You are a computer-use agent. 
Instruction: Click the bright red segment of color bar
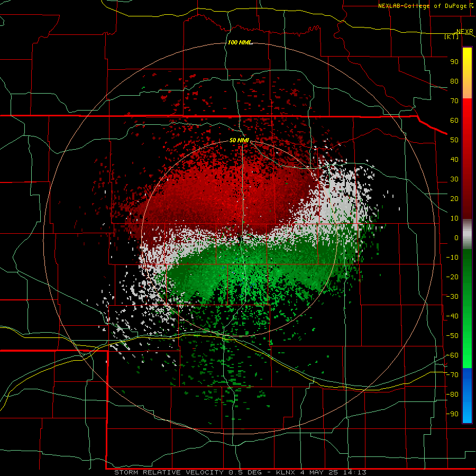[x=467, y=122]
